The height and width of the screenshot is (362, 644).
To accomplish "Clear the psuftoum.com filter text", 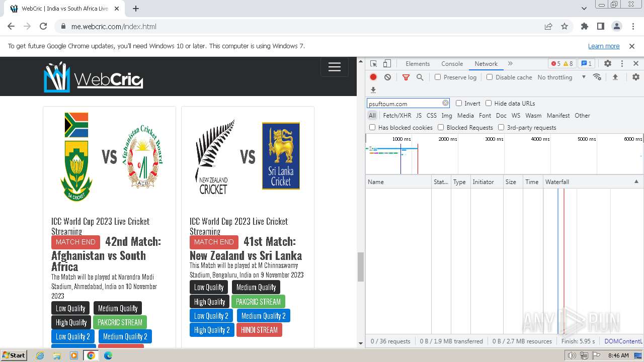I will click(x=445, y=103).
